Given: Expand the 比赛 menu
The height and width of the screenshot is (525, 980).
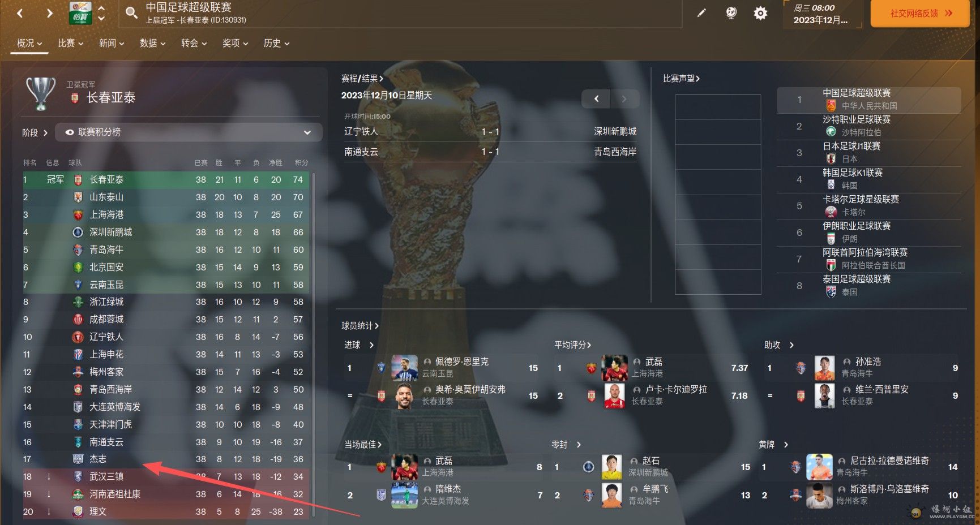Looking at the screenshot, I should point(70,44).
